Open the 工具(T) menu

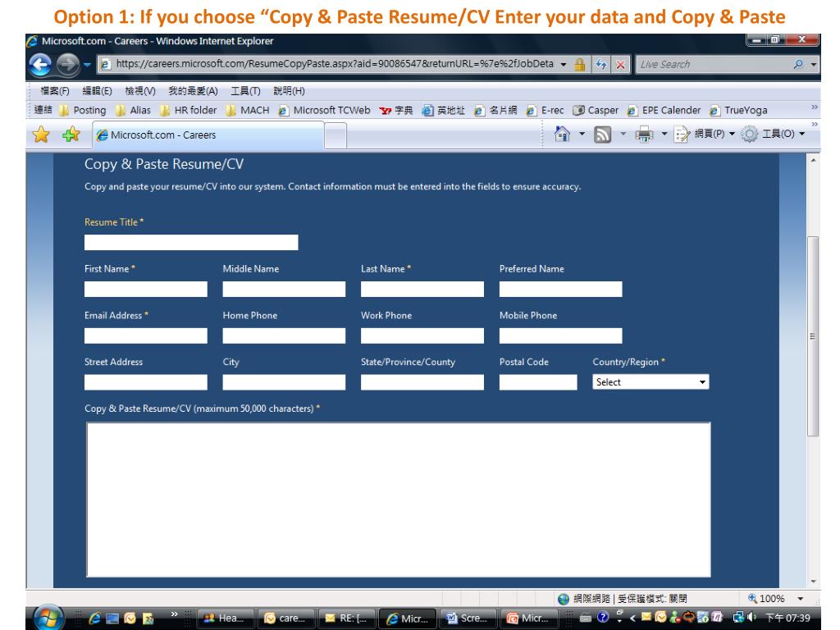245,91
